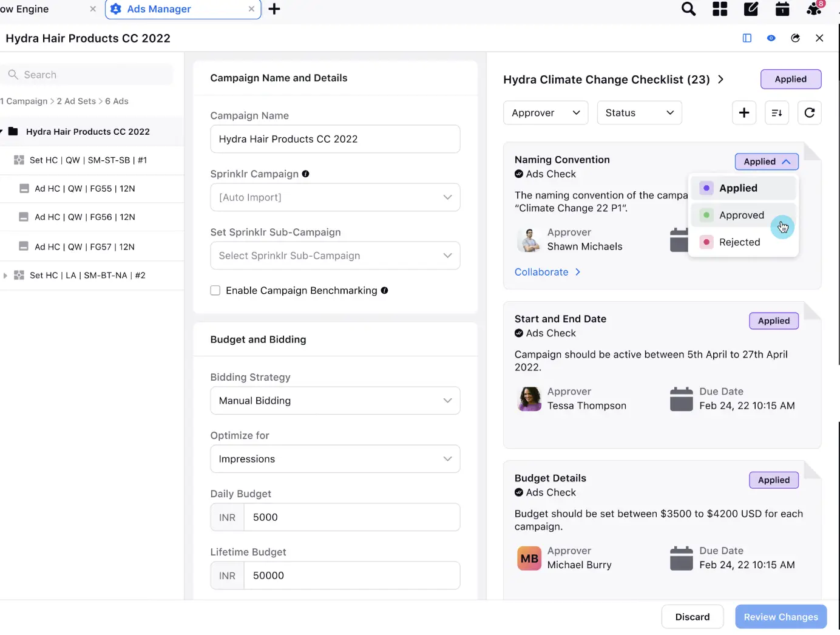Open Applied status on Budget Details

(x=774, y=480)
